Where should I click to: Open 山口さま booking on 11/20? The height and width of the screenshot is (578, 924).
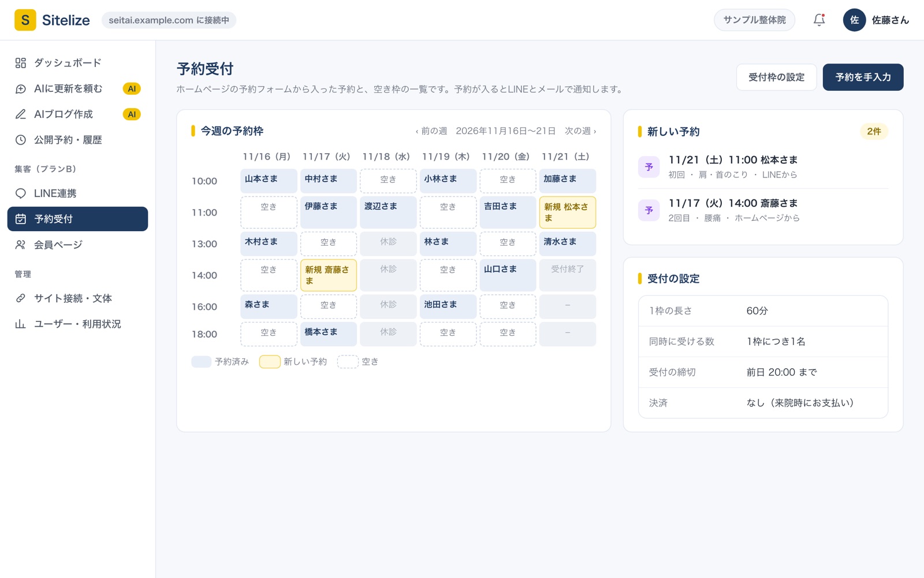click(508, 275)
